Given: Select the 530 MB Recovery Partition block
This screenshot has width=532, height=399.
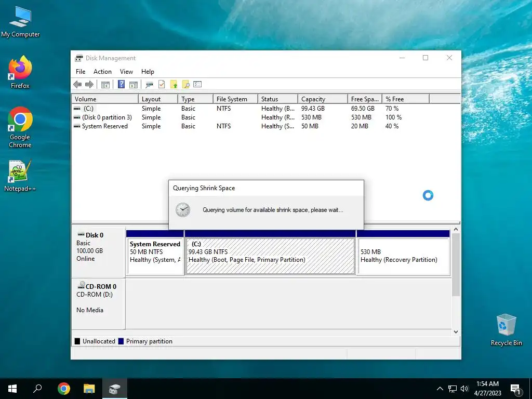Looking at the screenshot, I should tap(404, 252).
